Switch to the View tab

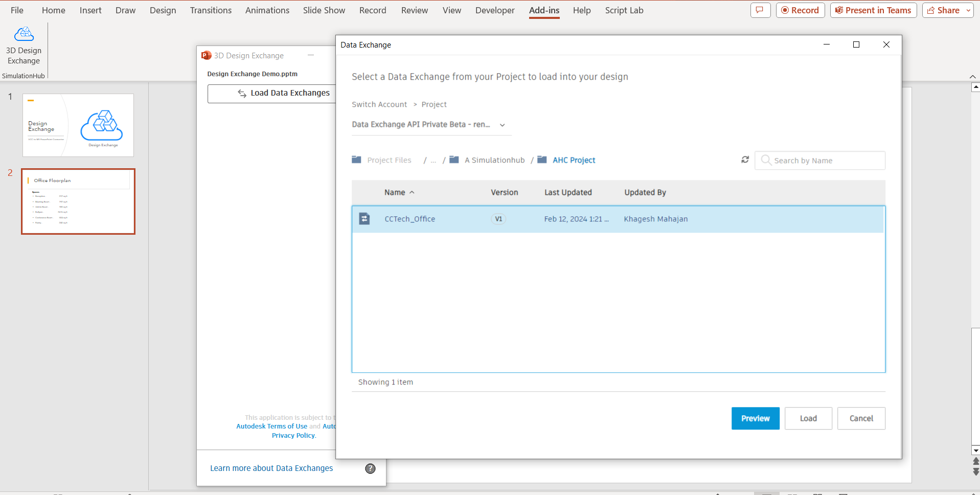[452, 10]
